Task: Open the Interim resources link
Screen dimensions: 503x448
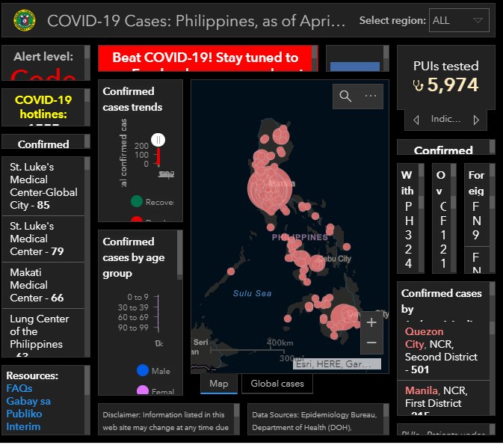Action: 23,426
